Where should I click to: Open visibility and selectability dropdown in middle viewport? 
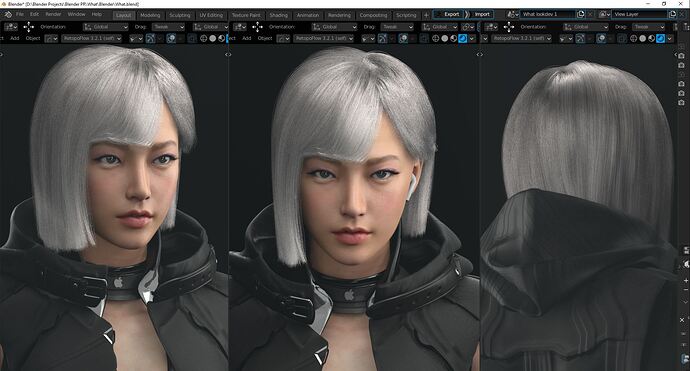[368, 38]
